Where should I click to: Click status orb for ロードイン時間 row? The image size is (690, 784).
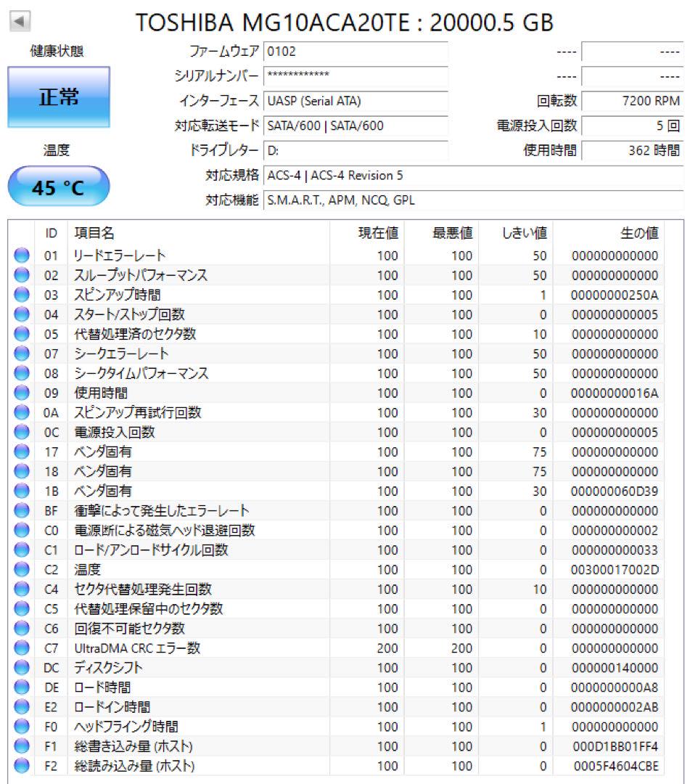tap(22, 707)
